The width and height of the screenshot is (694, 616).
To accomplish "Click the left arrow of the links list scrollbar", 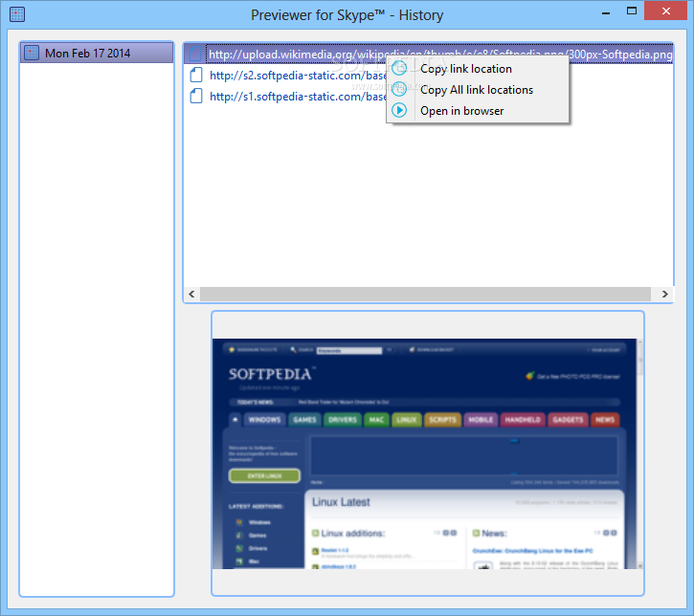I will coord(191,294).
